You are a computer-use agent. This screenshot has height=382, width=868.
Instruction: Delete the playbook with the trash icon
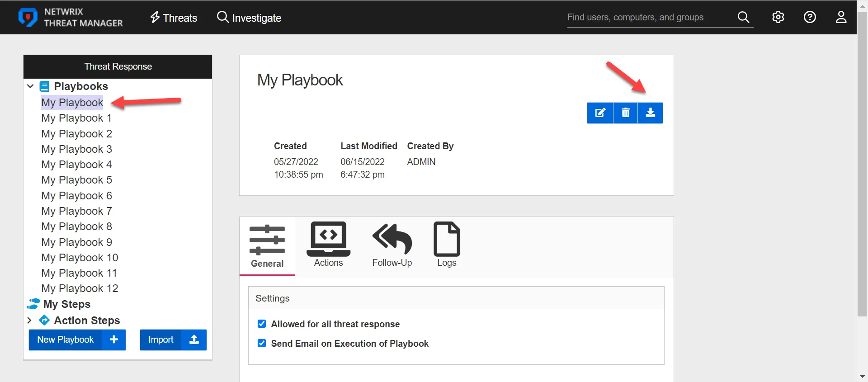click(625, 113)
